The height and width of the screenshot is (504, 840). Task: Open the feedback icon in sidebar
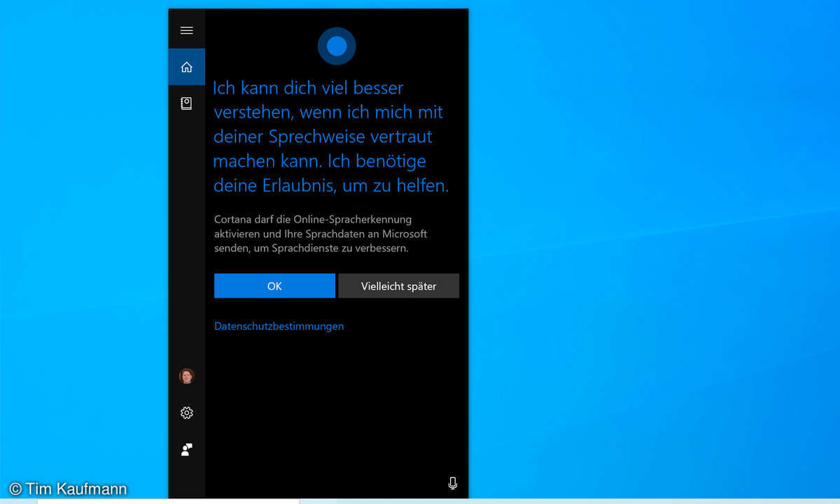pyautogui.click(x=186, y=449)
